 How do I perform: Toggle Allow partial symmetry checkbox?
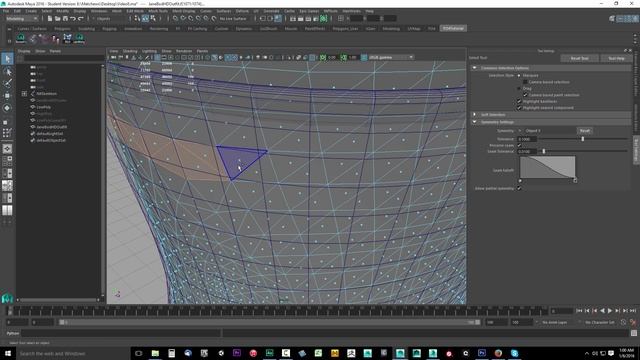click(x=519, y=188)
